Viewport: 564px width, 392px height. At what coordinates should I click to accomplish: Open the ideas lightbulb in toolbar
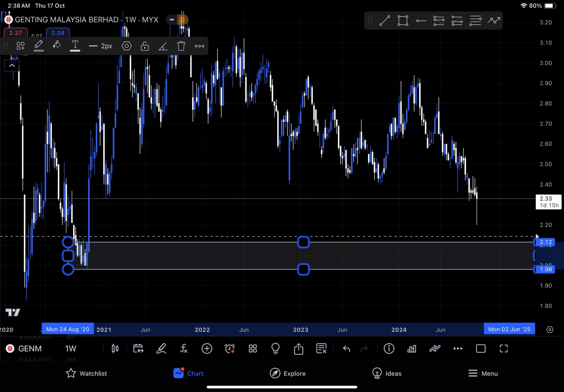pyautogui.click(x=276, y=349)
